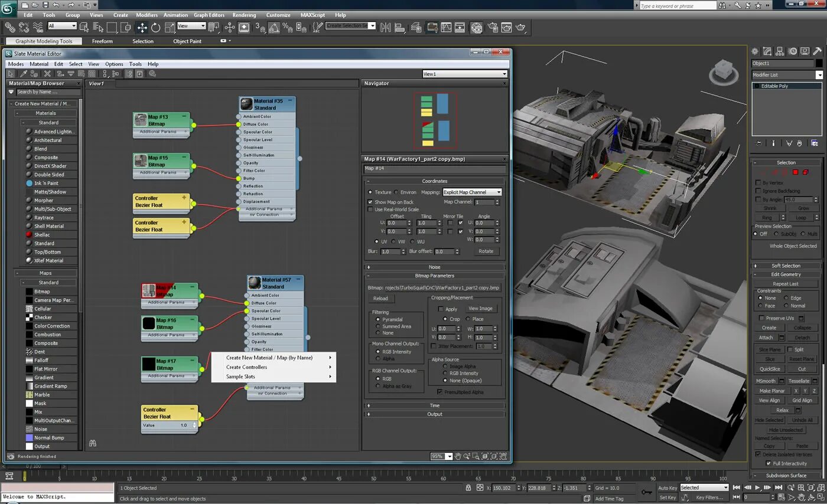Open the Hierarchy tab in command panel
827x504 pixels.
(780, 51)
